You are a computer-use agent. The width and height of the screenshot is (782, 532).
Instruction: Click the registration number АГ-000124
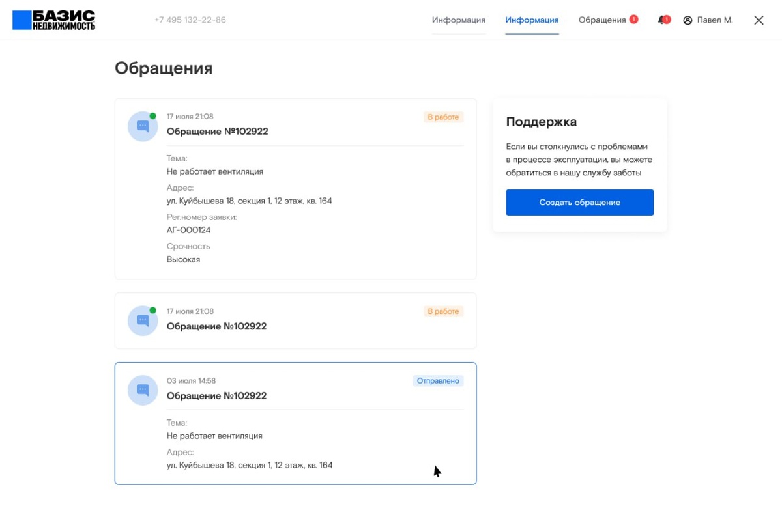point(188,230)
